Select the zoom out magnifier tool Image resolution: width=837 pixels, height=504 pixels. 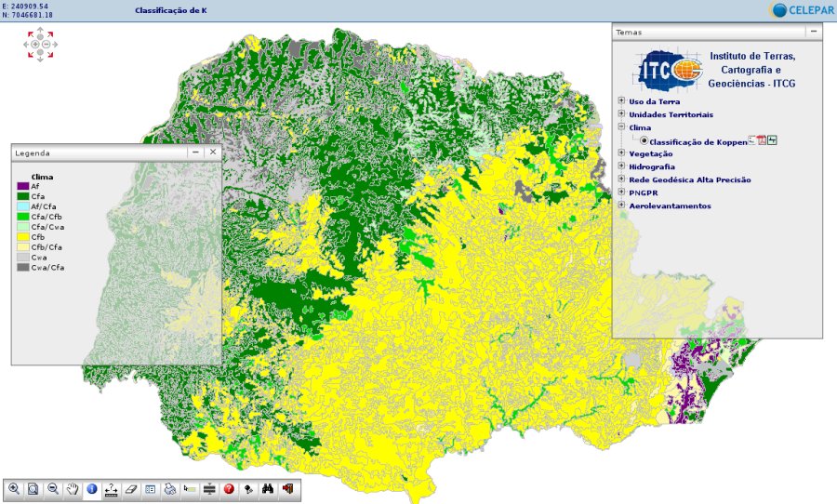point(53,488)
